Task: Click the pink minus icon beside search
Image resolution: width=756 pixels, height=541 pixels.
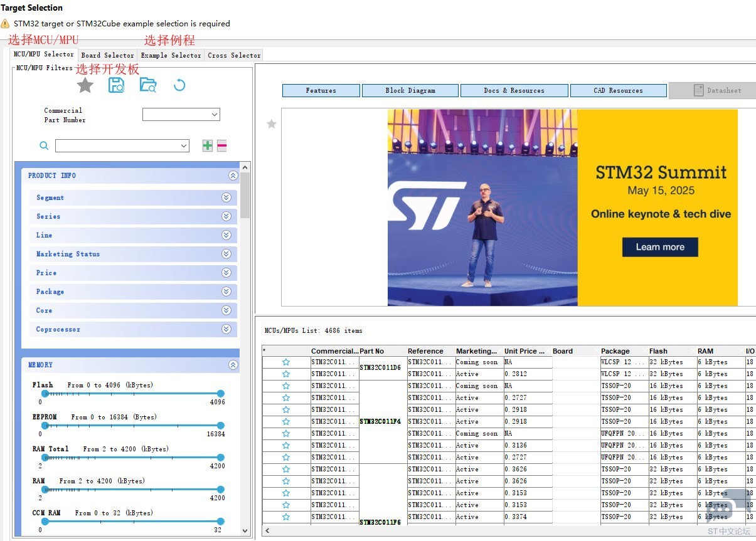Action: click(222, 145)
